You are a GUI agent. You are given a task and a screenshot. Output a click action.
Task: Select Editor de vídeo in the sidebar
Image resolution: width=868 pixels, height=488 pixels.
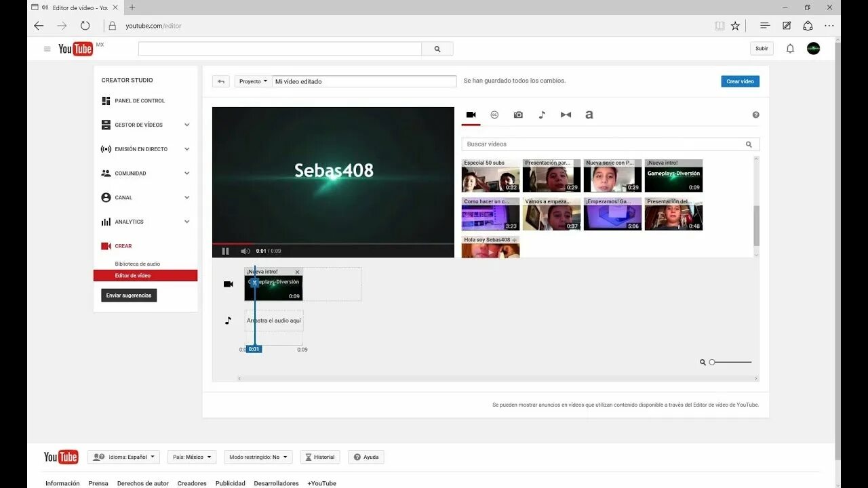[145, 276]
